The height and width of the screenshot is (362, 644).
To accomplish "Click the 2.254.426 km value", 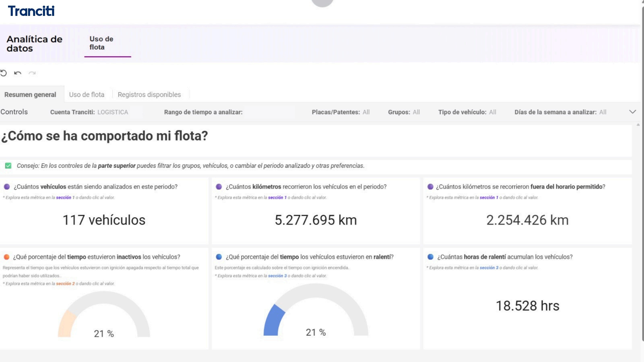I will (527, 220).
